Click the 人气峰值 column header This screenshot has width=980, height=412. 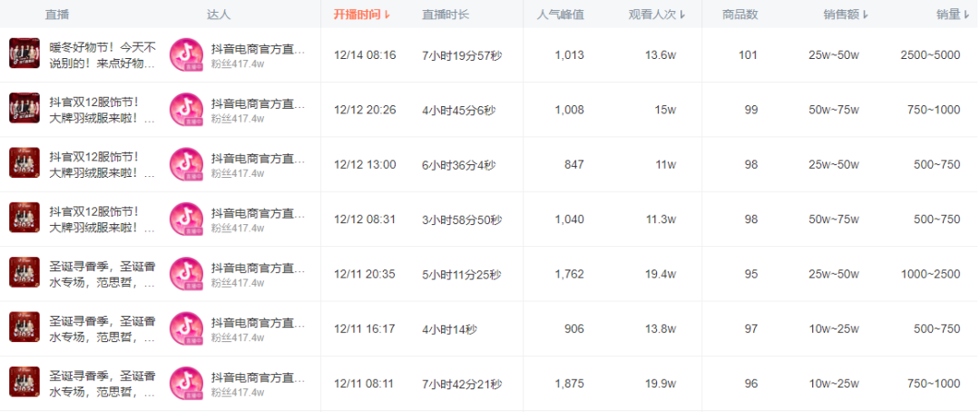pos(560,15)
